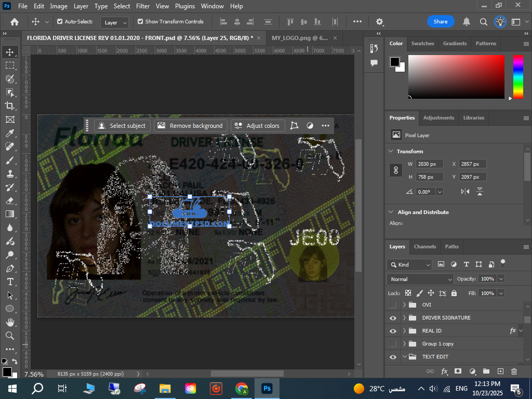Select the Eraser tool
This screenshot has width=532, height=399.
pos(10,201)
